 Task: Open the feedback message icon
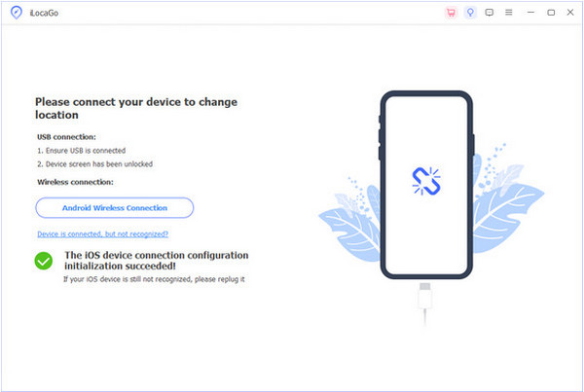(x=490, y=13)
